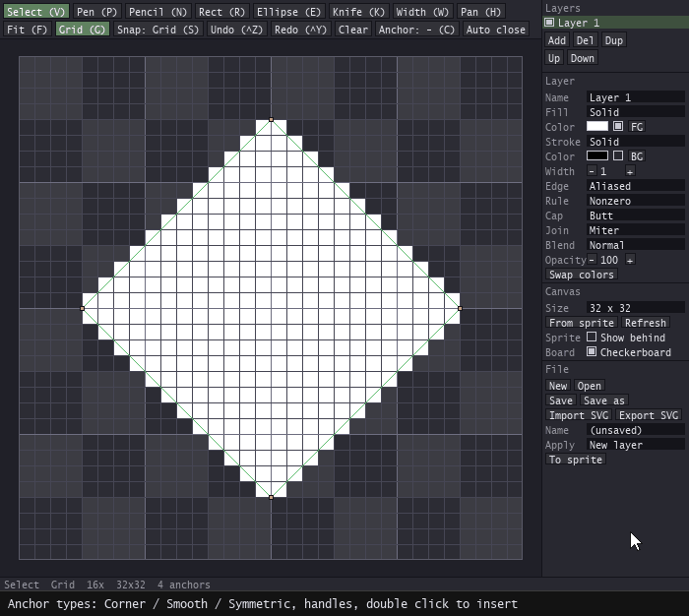Select the Knife (K) tool
Screen dimensions: 689x616
(358, 12)
